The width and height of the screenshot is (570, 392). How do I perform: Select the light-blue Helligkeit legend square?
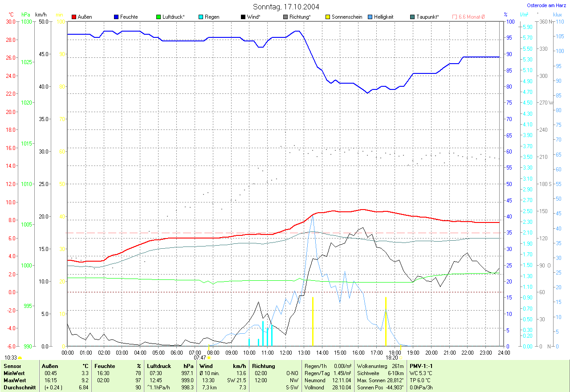pos(370,17)
